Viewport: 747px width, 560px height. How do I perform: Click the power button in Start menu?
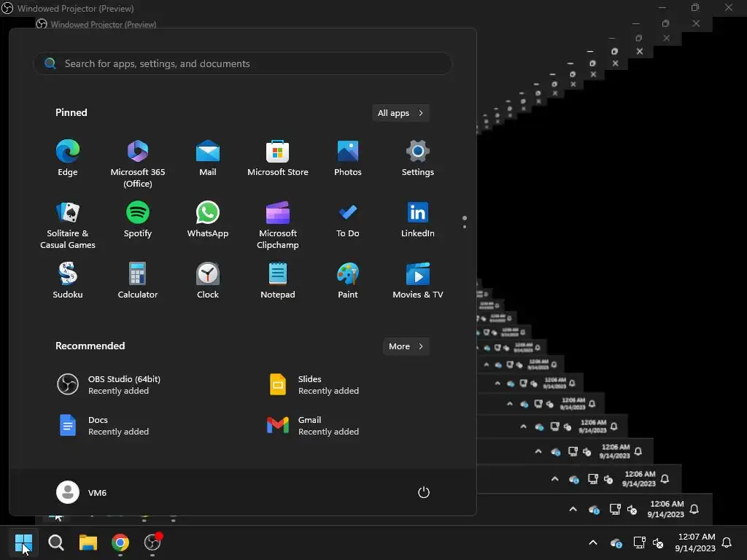[x=424, y=492]
